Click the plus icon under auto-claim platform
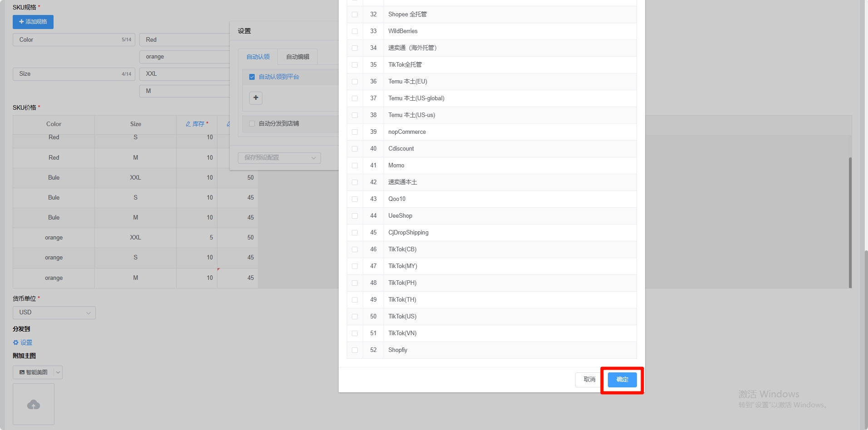Screen dimensions: 868x430 point(256,98)
